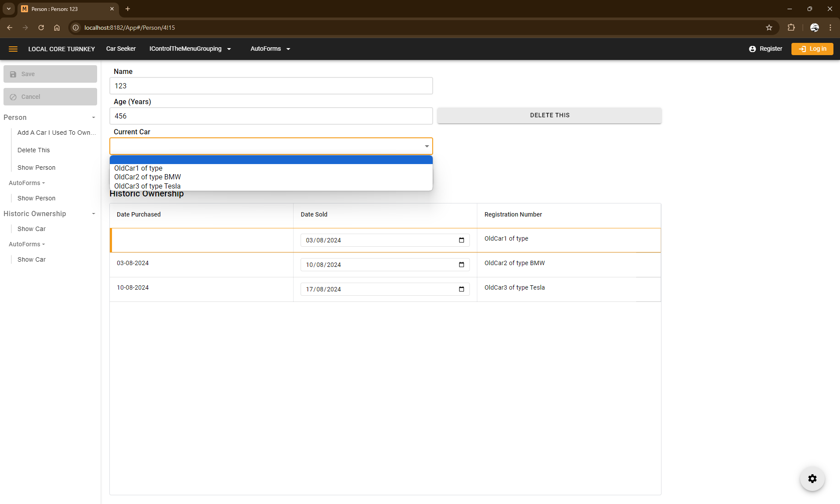Collapse the Historic Ownership sidebar section
Image resolution: width=840 pixels, height=504 pixels.
[93, 214]
